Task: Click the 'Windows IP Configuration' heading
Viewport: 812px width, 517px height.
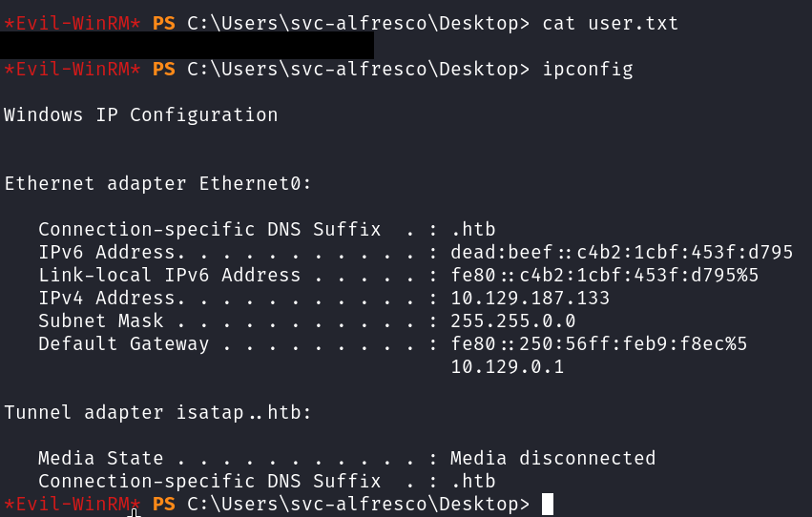Action: [x=141, y=114]
